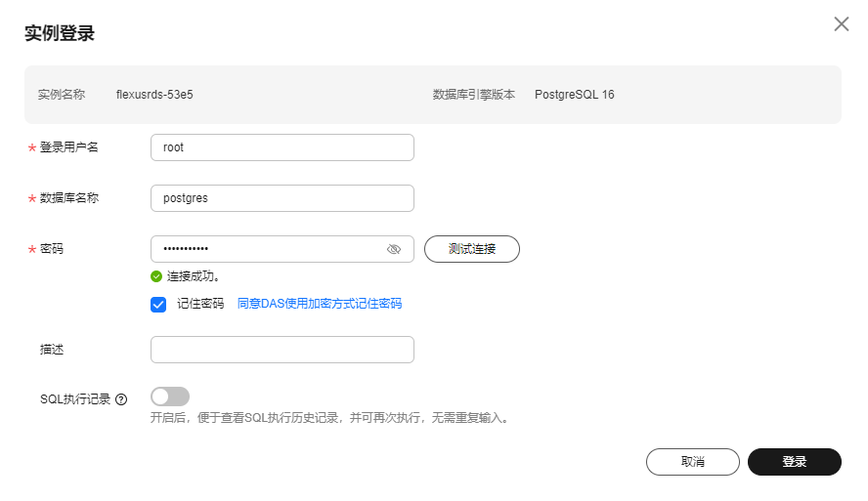The height and width of the screenshot is (501, 868).
Task: Click the 数据库引擎版本 label
Action: coord(474,95)
